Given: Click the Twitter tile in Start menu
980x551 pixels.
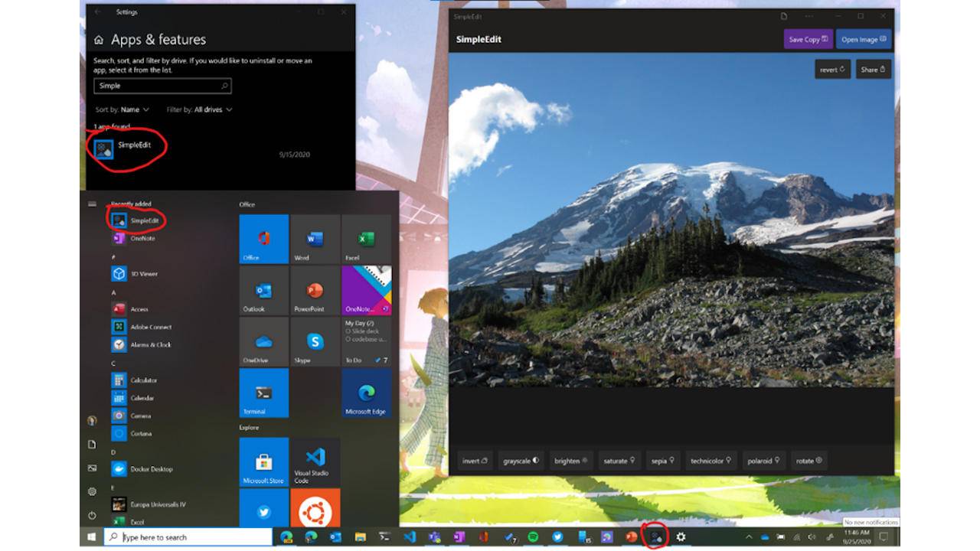Looking at the screenshot, I should tap(264, 507).
